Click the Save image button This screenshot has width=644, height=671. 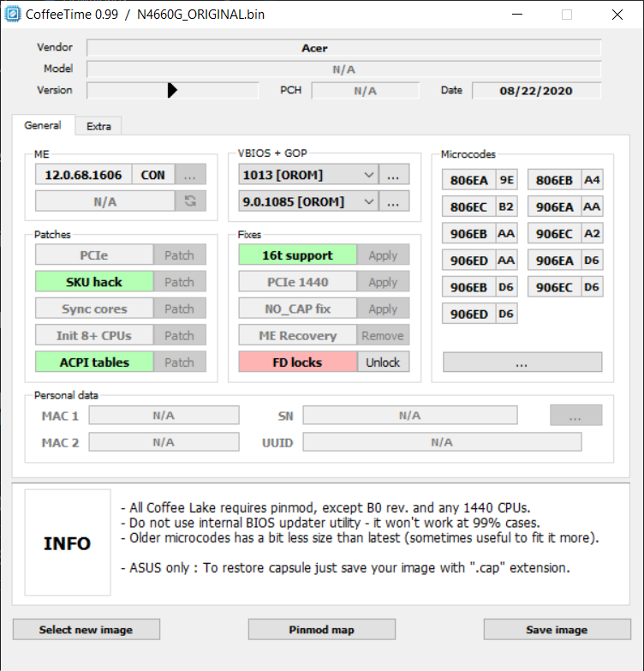pos(557,630)
